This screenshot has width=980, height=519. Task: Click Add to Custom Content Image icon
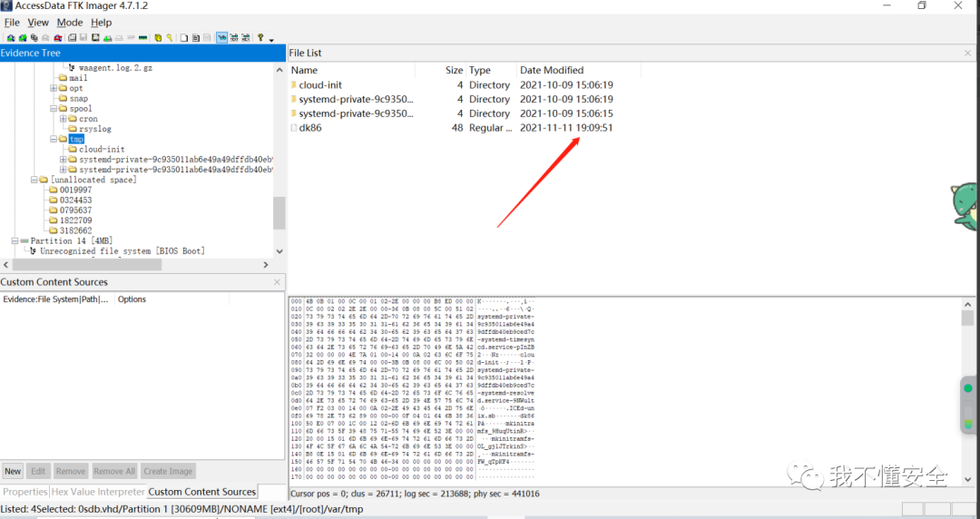click(107, 37)
